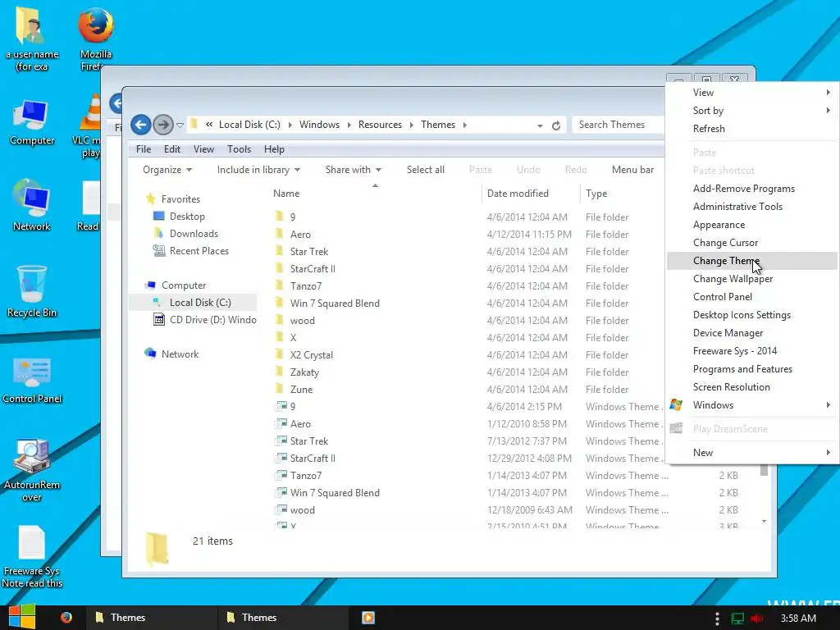This screenshot has height=630, width=840.
Task: Launch Firefox from the taskbar
Action: 66,617
